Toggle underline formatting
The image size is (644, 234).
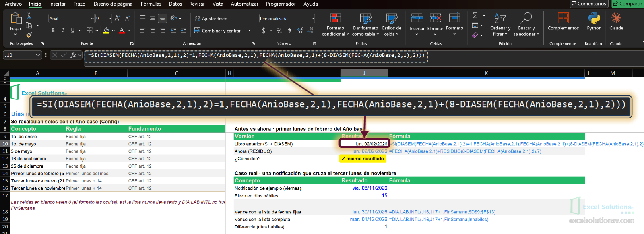point(72,31)
